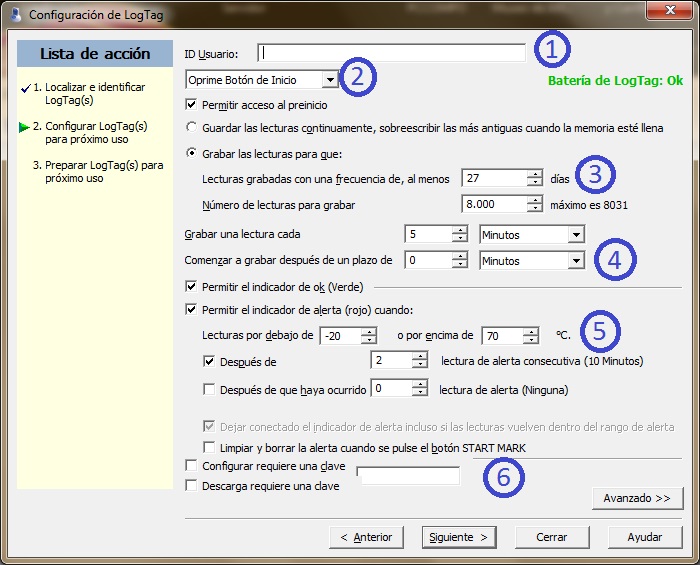The image size is (700, 565).
Task: Click the máximo es 8031 label
Action: click(x=589, y=205)
